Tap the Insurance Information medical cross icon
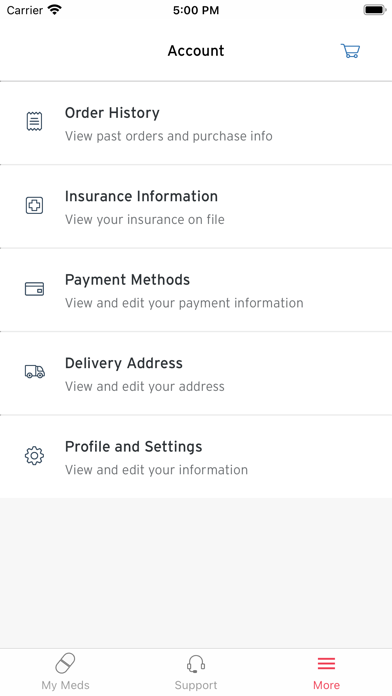392x696 pixels. point(34,206)
